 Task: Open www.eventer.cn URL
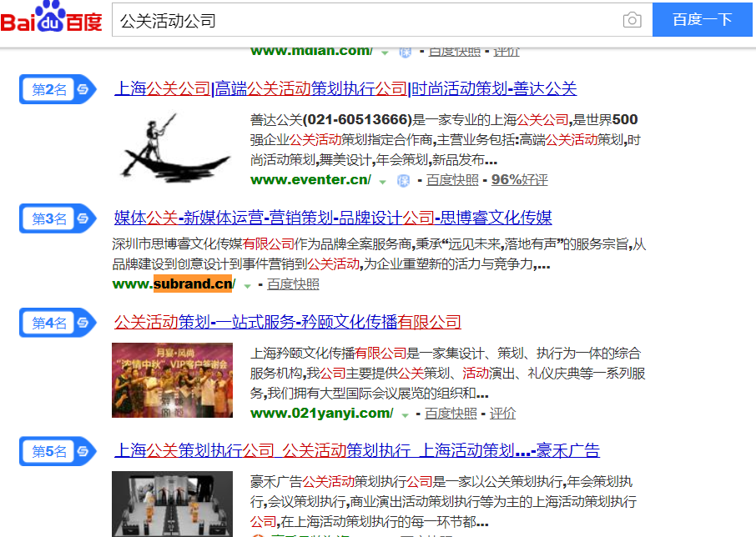click(310, 179)
